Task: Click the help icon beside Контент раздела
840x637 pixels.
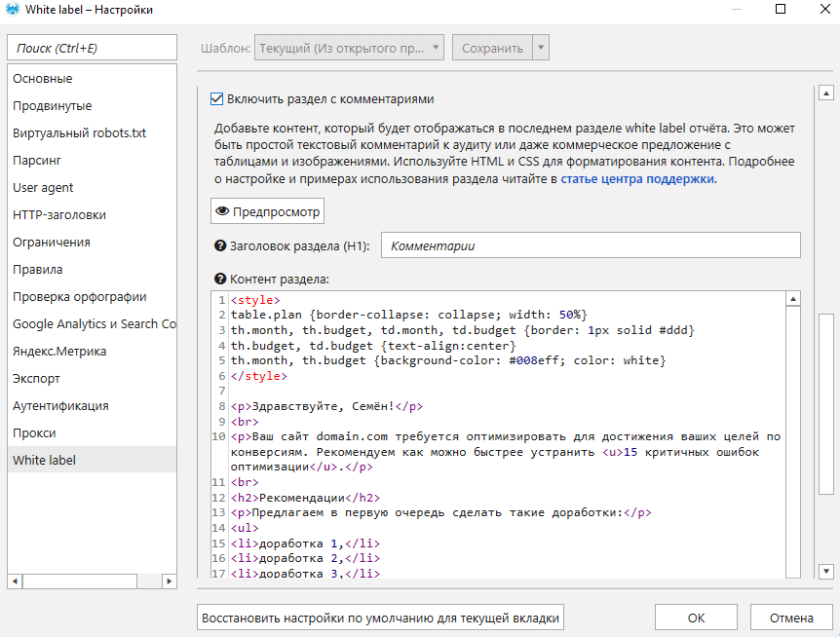Action: 220,279
